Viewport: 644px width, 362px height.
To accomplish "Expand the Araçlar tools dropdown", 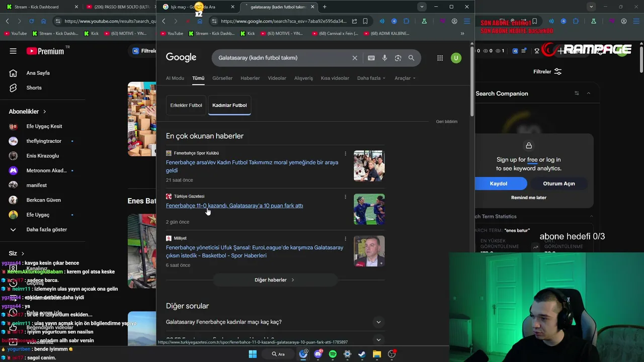I will [x=405, y=78].
